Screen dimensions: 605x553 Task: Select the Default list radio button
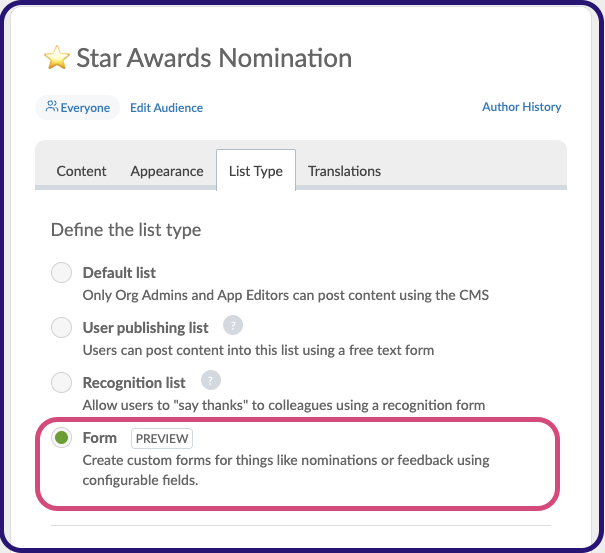(62, 272)
